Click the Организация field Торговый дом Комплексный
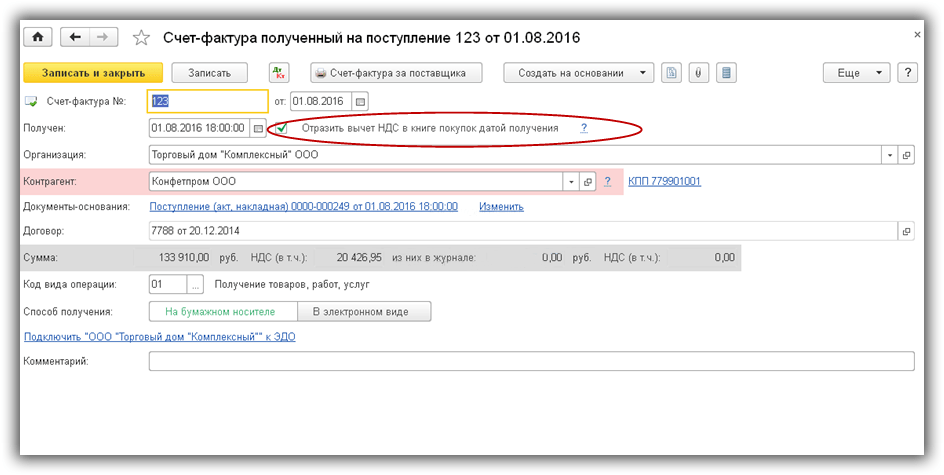Viewport: 944px width, 475px height. coord(516,155)
